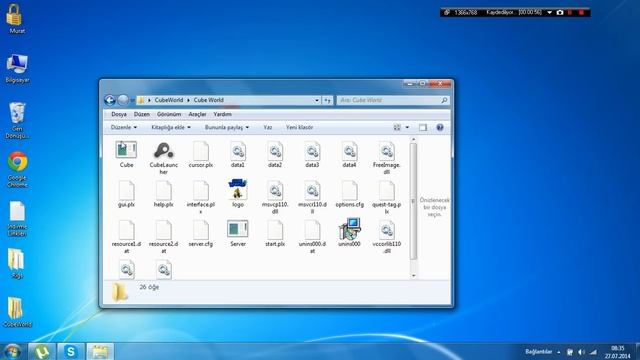Image resolution: width=640 pixels, height=360 pixels.
Task: Select the interface.plx file
Action: [200, 197]
